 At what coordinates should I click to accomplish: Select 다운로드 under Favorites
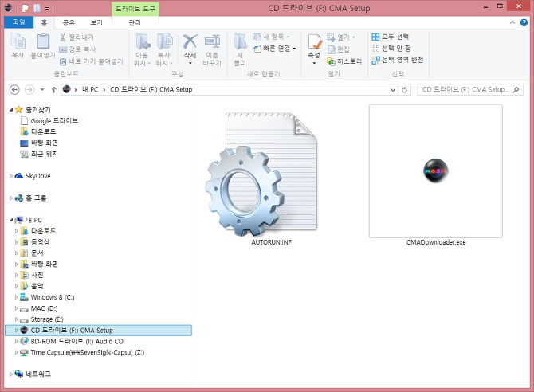(38, 131)
